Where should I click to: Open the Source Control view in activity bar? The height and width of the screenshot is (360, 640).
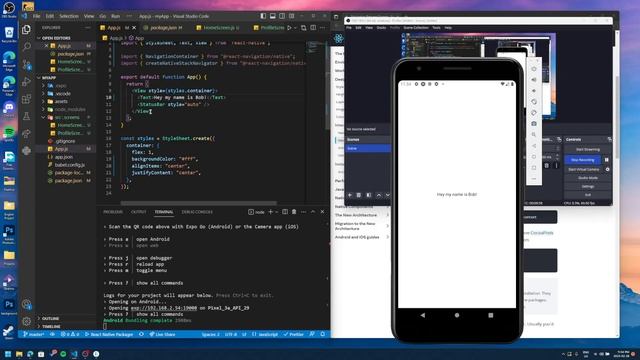[27, 64]
